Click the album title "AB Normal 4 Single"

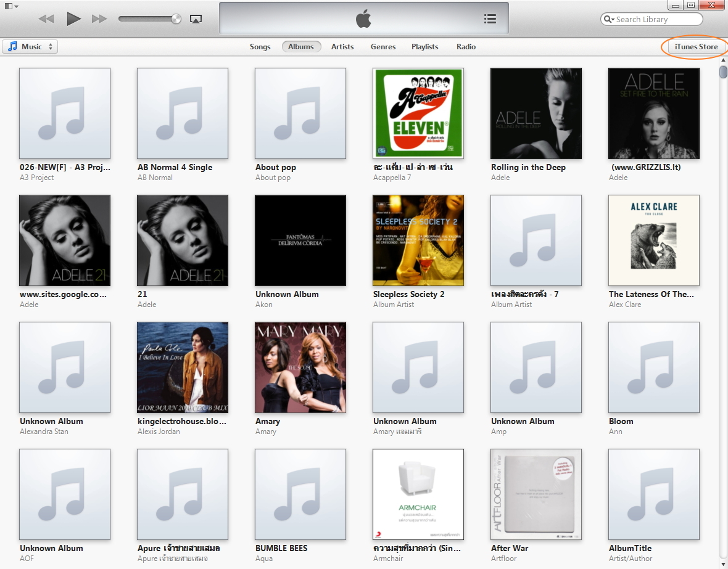tap(175, 168)
